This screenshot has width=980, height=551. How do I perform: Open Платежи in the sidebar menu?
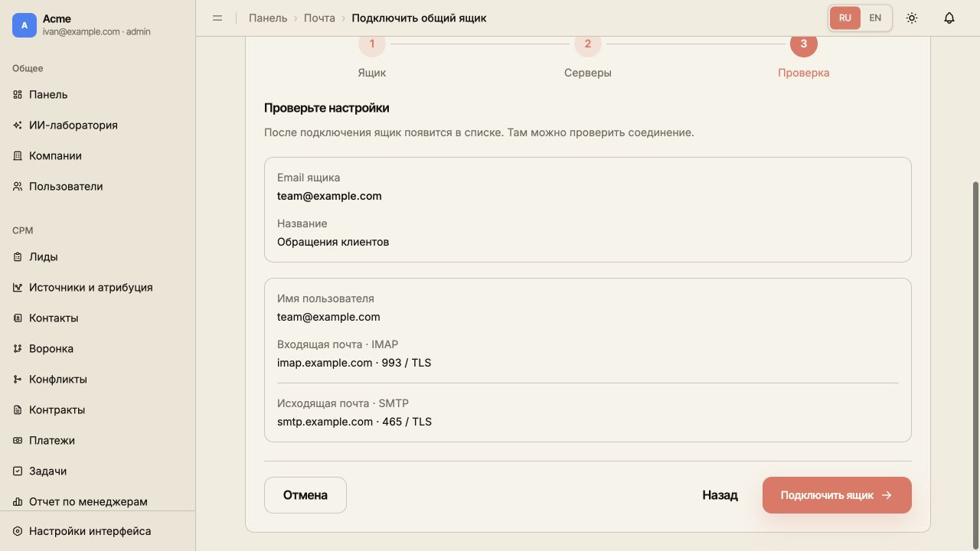97,441
